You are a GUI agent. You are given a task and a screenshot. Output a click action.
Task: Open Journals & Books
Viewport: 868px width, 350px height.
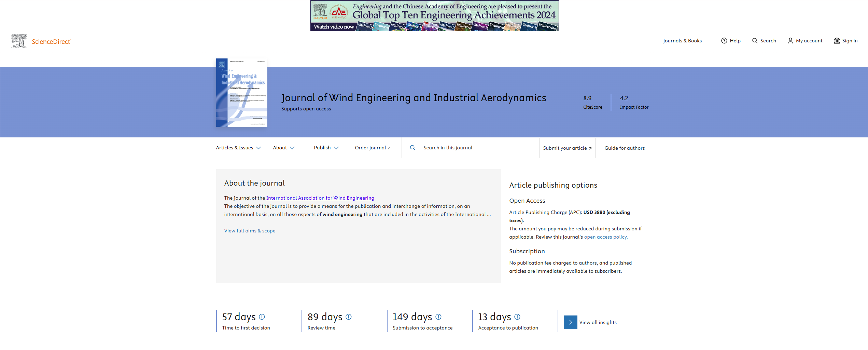pyautogui.click(x=682, y=41)
